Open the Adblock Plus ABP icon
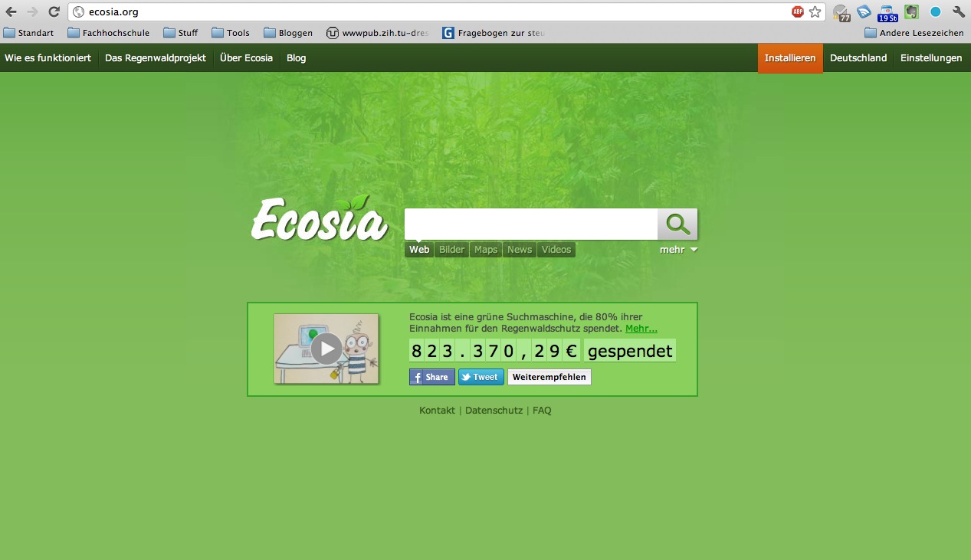 798,11
